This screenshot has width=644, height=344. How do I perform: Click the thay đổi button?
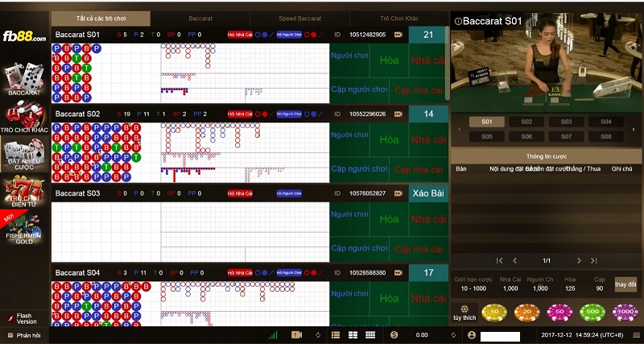(x=625, y=284)
